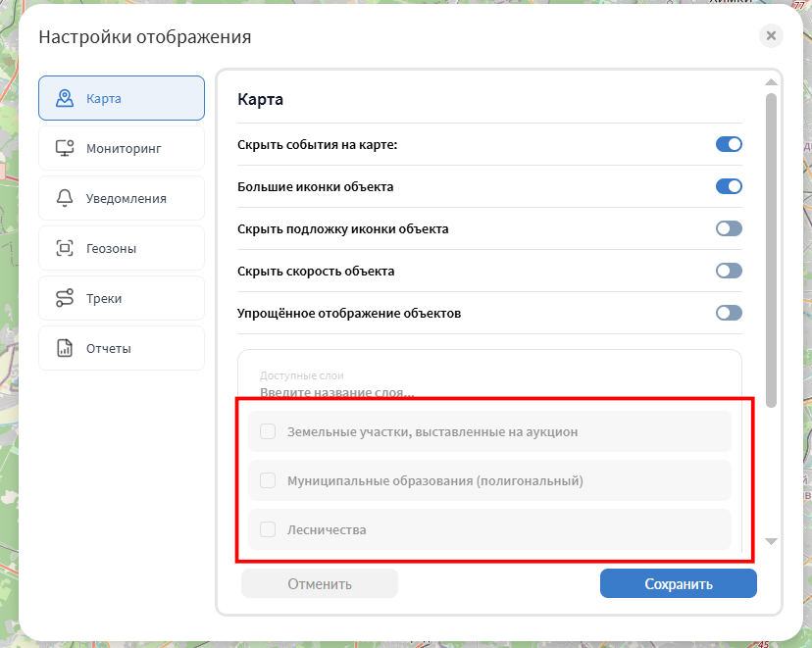Show the Отчеты settings tab
Screen dimensions: 812x648
tap(122, 348)
